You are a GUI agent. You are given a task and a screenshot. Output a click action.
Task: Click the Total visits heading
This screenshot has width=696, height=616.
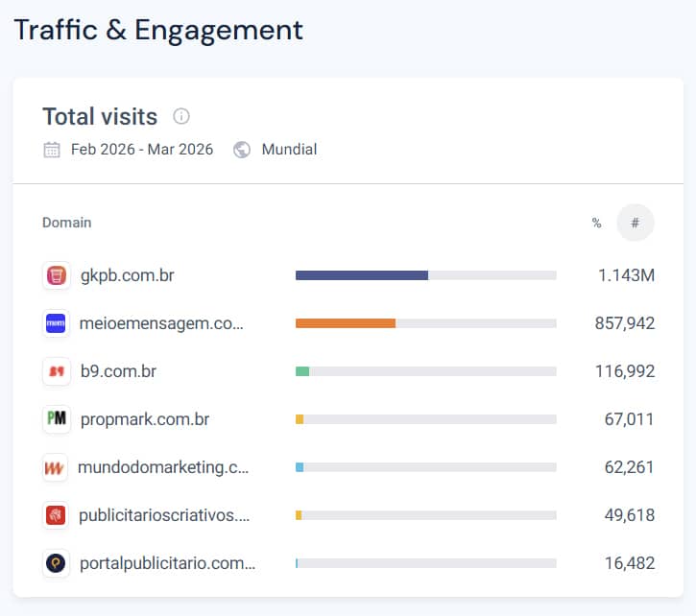100,117
